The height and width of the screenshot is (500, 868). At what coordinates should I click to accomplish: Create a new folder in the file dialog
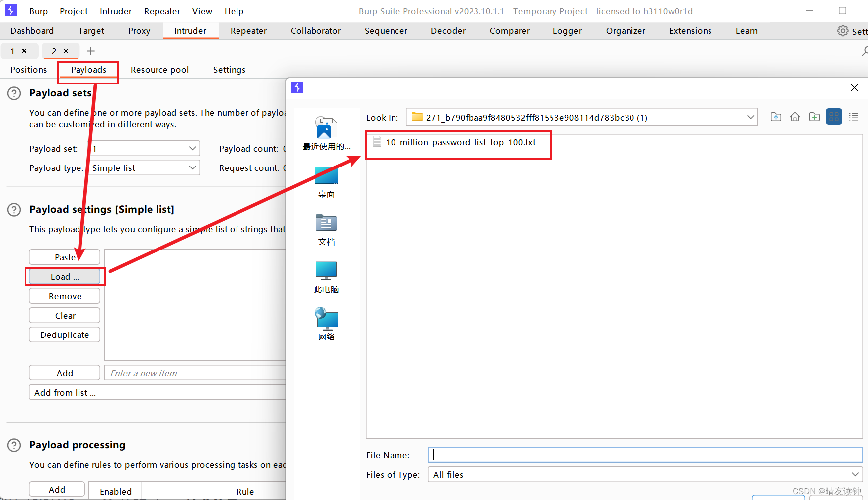[x=814, y=117]
